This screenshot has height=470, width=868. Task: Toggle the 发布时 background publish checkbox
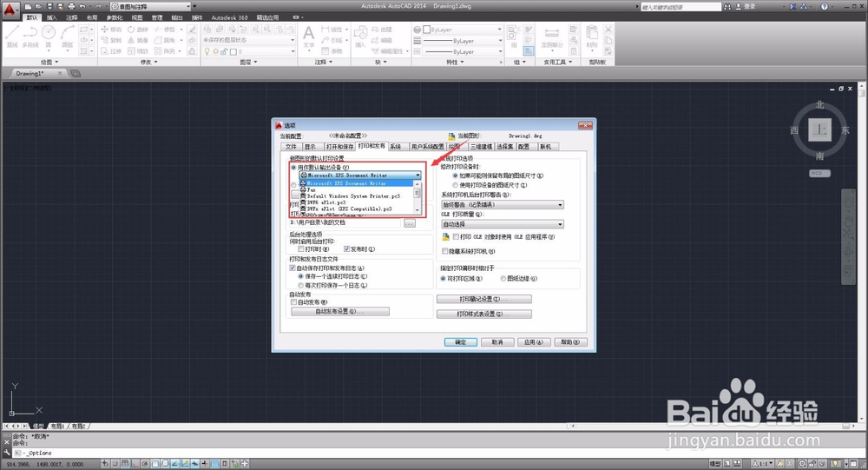point(346,248)
